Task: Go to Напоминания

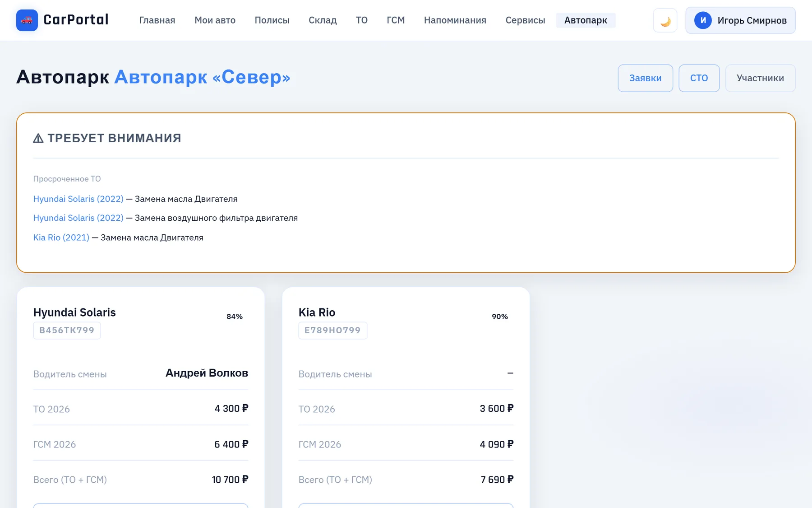Action: 455,20
